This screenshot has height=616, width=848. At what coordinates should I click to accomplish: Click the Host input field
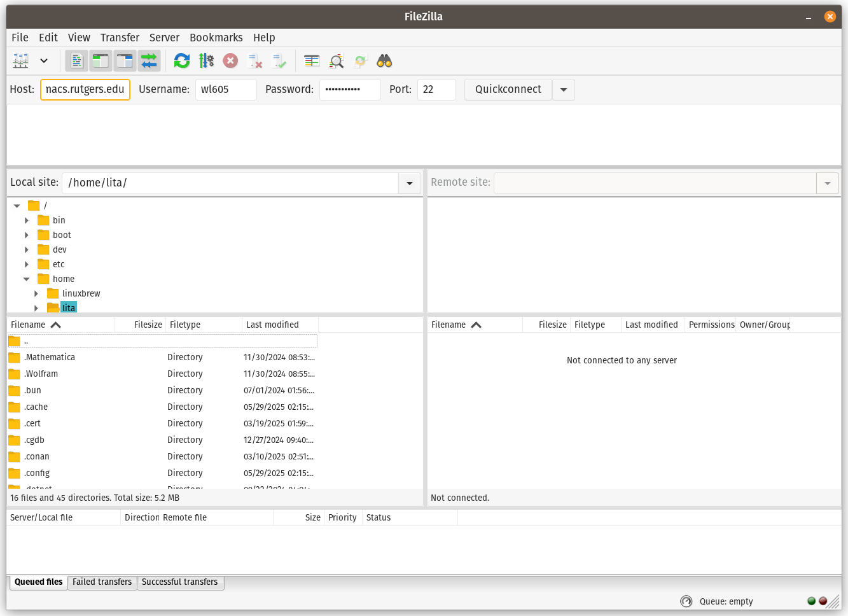click(85, 90)
